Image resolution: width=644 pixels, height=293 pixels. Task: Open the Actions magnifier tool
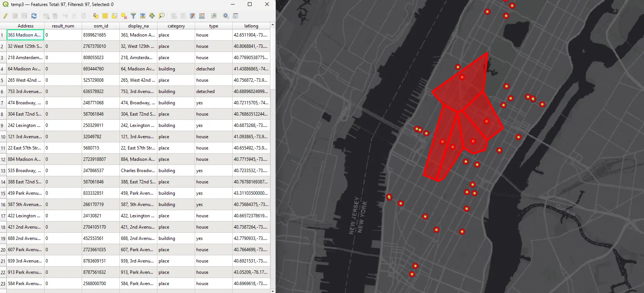(226, 16)
